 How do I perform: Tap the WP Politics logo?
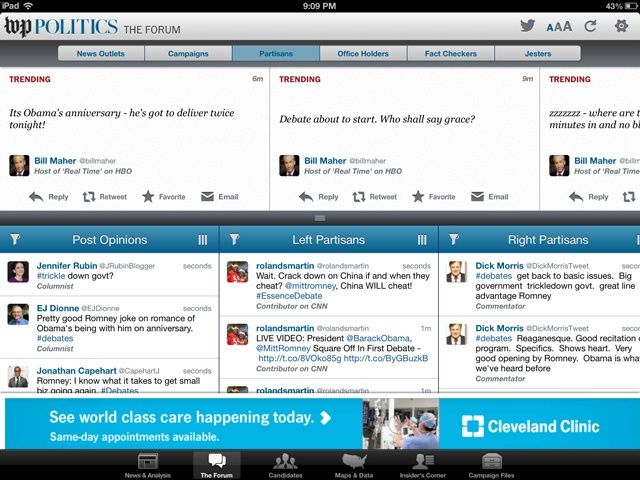coord(61,27)
